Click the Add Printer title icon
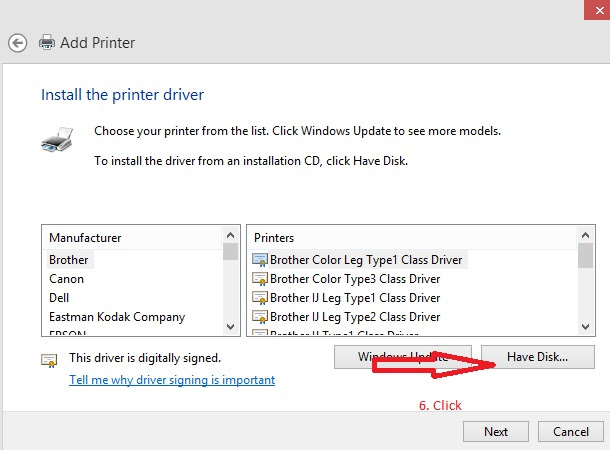The width and height of the screenshot is (610, 450). (47, 42)
